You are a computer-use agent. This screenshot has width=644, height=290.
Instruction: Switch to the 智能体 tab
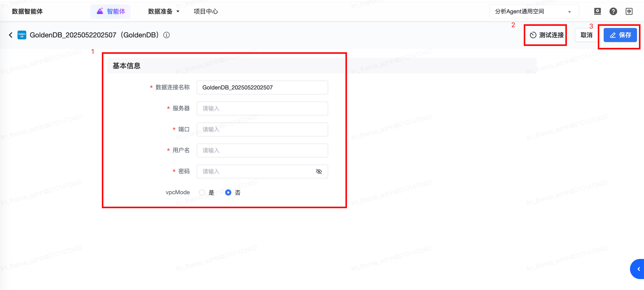click(x=116, y=11)
